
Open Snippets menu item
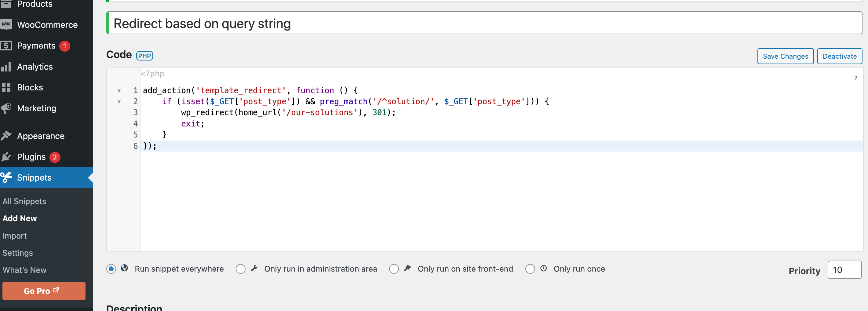(46, 177)
